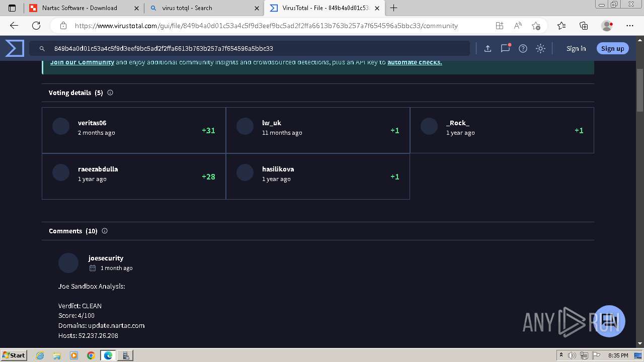Image resolution: width=644 pixels, height=362 pixels.
Task: Click the Hosts: 52.237.26.208 text
Action: pyautogui.click(x=88, y=335)
